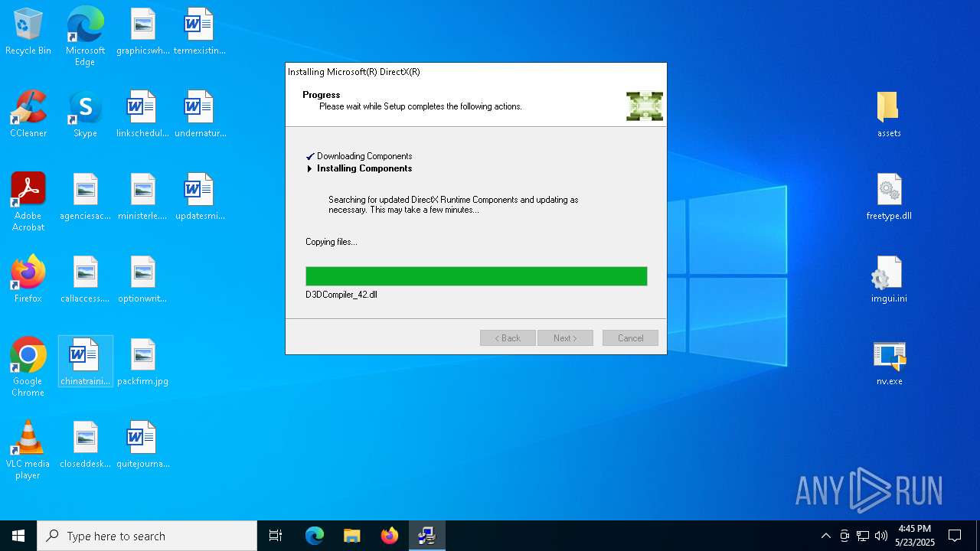980x551 pixels.
Task: Select the graphicswh... image file
Action: click(142, 32)
